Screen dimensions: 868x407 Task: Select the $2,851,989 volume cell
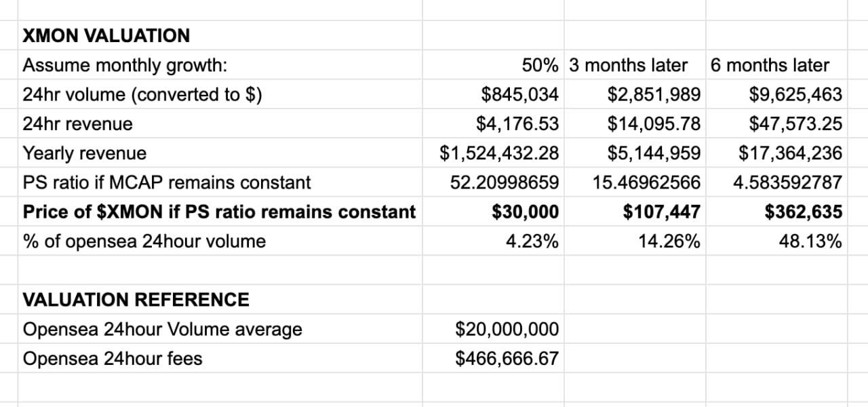[635, 94]
